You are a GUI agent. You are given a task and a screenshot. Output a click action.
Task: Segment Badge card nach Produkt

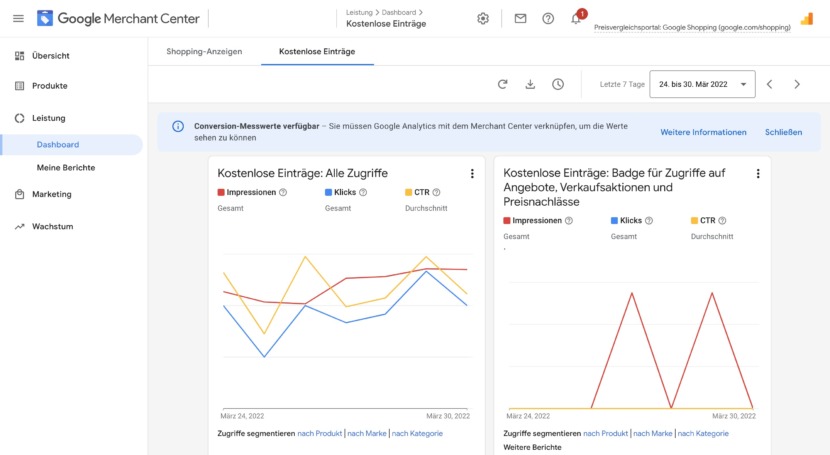tap(606, 433)
